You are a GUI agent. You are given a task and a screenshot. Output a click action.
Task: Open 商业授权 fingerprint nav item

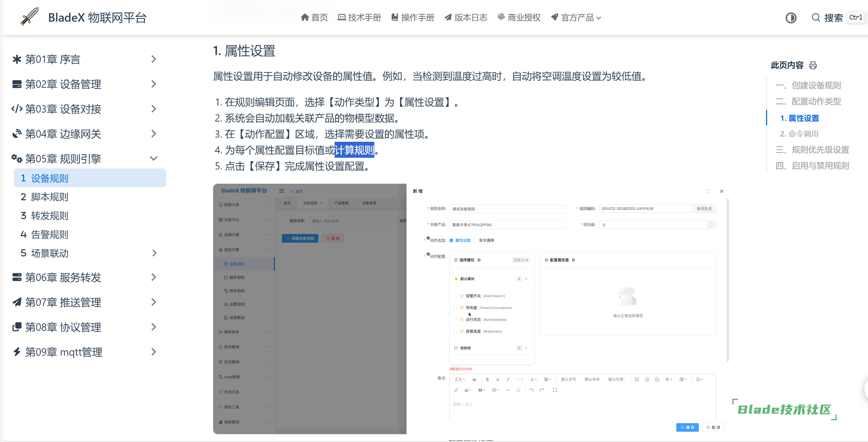coord(519,17)
